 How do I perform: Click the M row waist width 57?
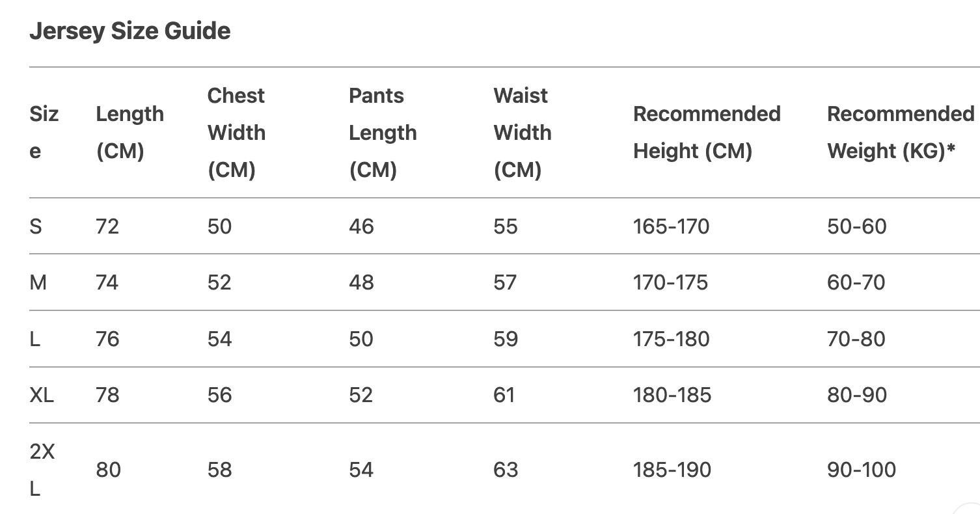point(505,282)
